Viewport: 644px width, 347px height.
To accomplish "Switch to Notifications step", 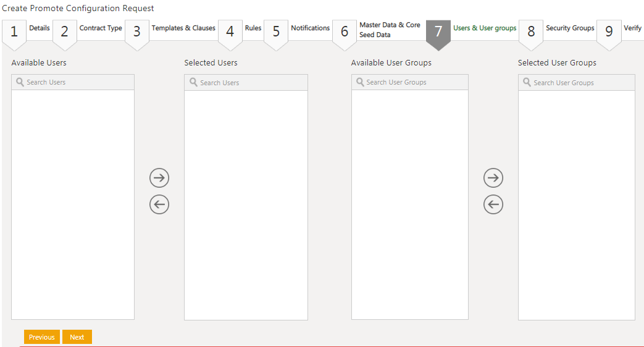I will coord(310,28).
